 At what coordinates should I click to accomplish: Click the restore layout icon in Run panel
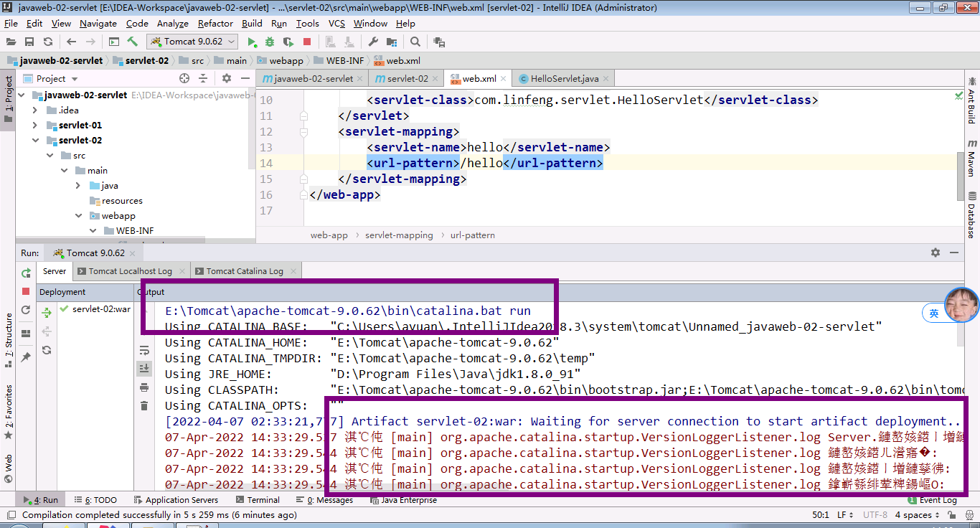pos(26,333)
